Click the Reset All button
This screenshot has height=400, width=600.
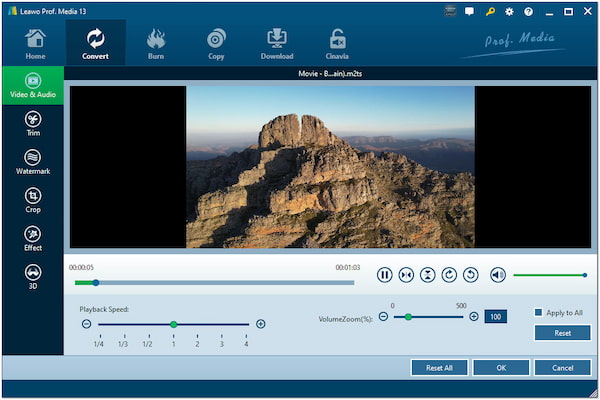[x=439, y=368]
